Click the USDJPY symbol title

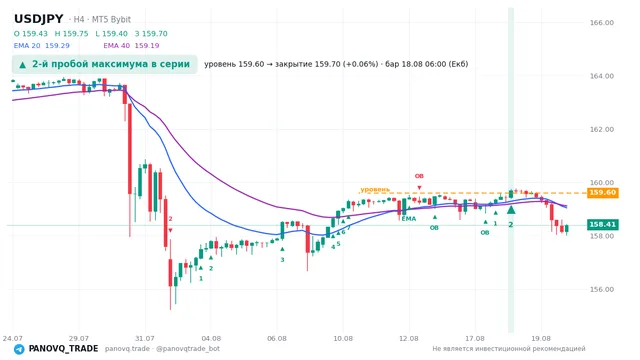(39, 19)
